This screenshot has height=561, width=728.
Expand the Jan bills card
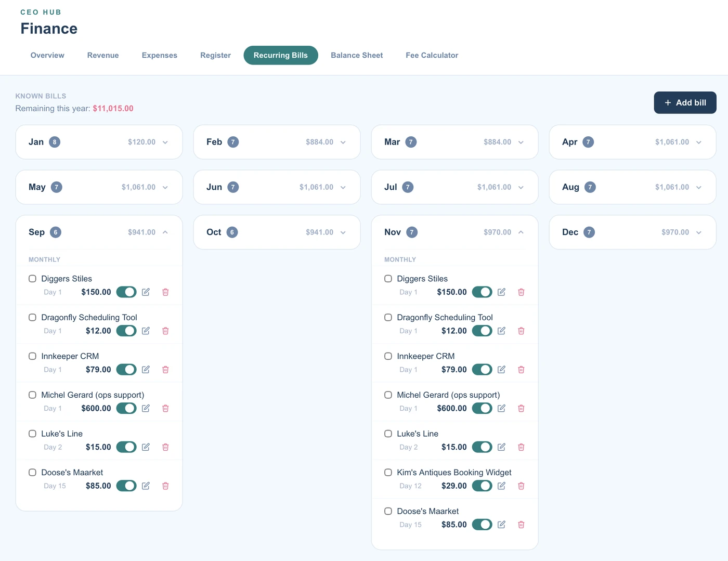[99, 142]
